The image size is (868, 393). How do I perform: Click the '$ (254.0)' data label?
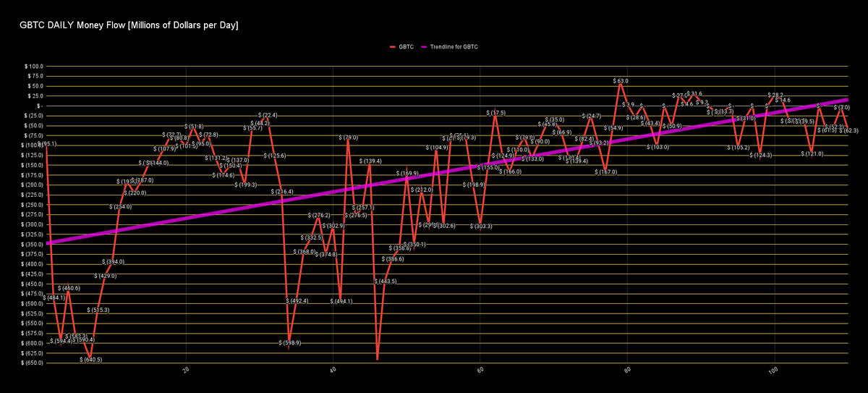(121, 207)
